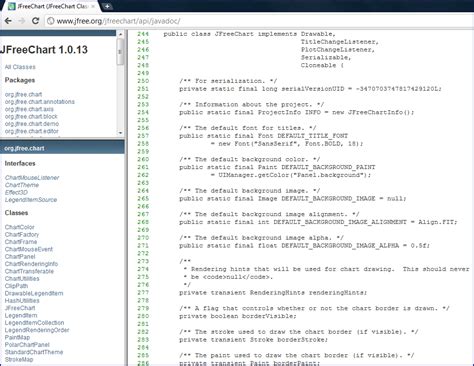Open the ChartFrame class
The width and height of the screenshot is (474, 366).
coord(21,242)
